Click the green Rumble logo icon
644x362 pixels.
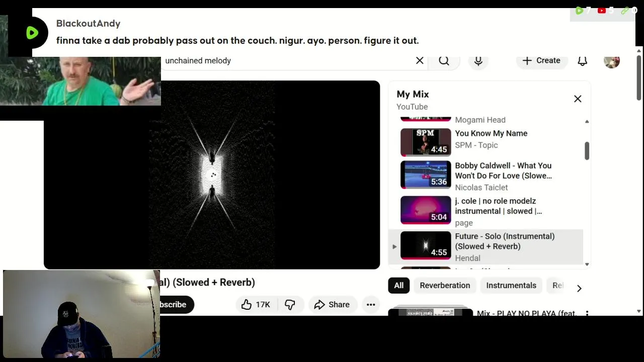point(32,33)
